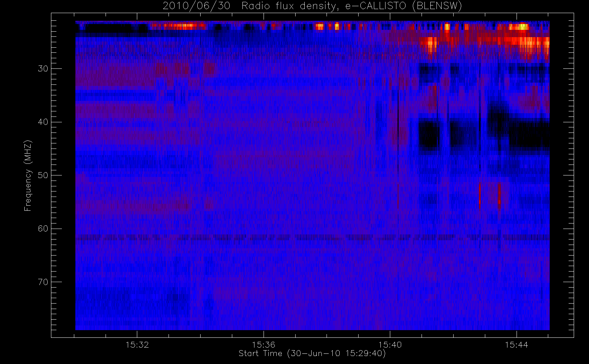Click the 30 MHz frequency tick label

pos(43,69)
